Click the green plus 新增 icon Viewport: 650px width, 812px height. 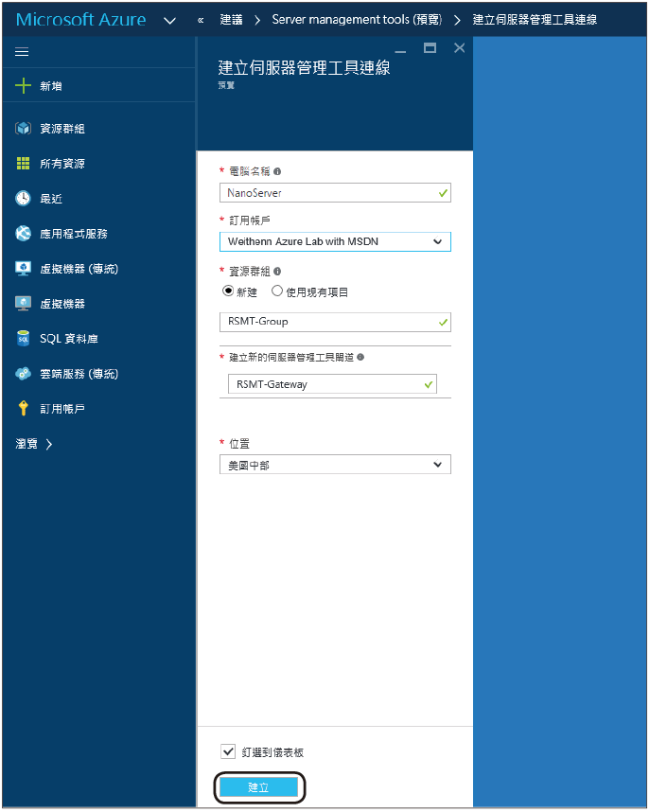coord(23,85)
